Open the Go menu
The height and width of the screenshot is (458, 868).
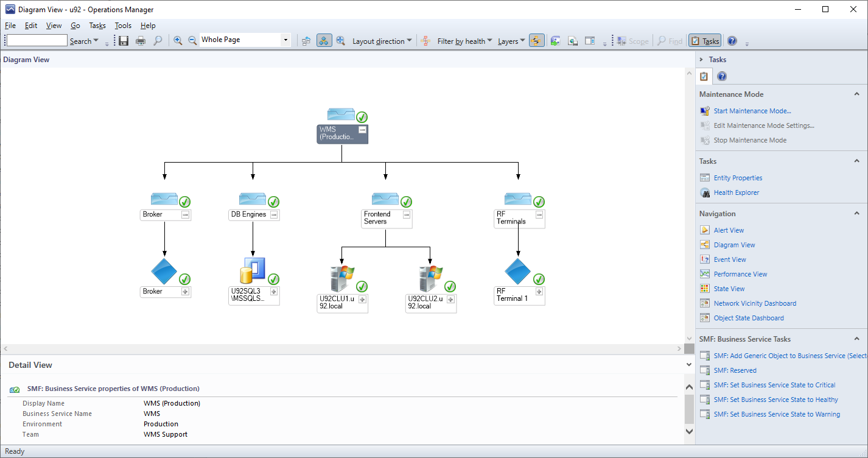coord(75,26)
